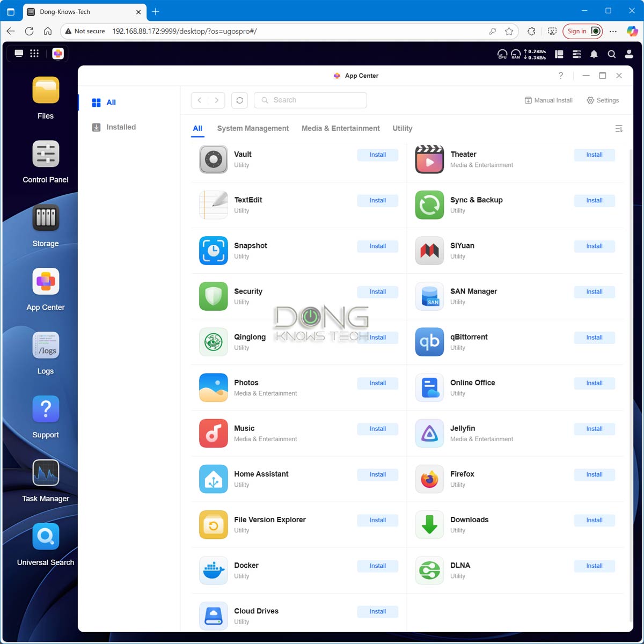Click the SiYuan app icon
644x644 pixels.
coord(430,251)
